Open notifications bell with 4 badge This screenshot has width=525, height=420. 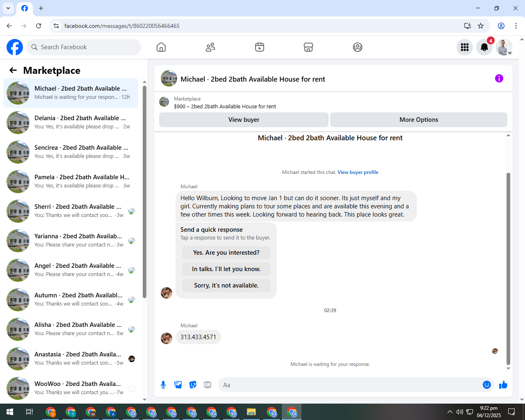[484, 47]
